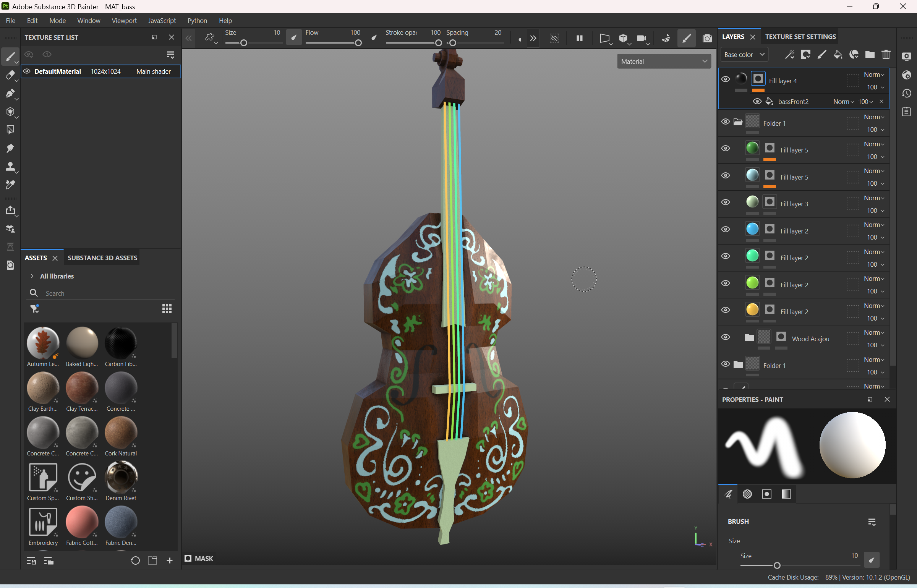
Task: Select the Clone tool stamp icon
Action: pyautogui.click(x=10, y=167)
